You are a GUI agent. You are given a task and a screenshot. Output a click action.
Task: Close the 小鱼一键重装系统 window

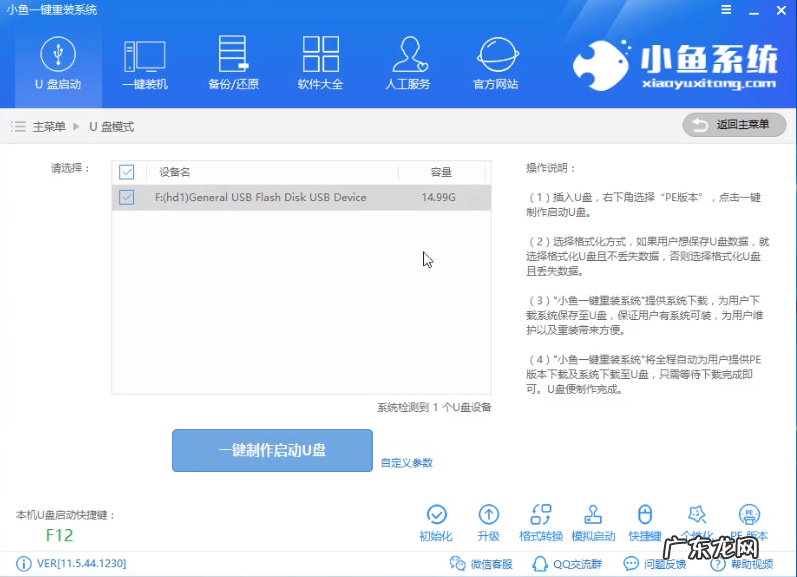[781, 10]
